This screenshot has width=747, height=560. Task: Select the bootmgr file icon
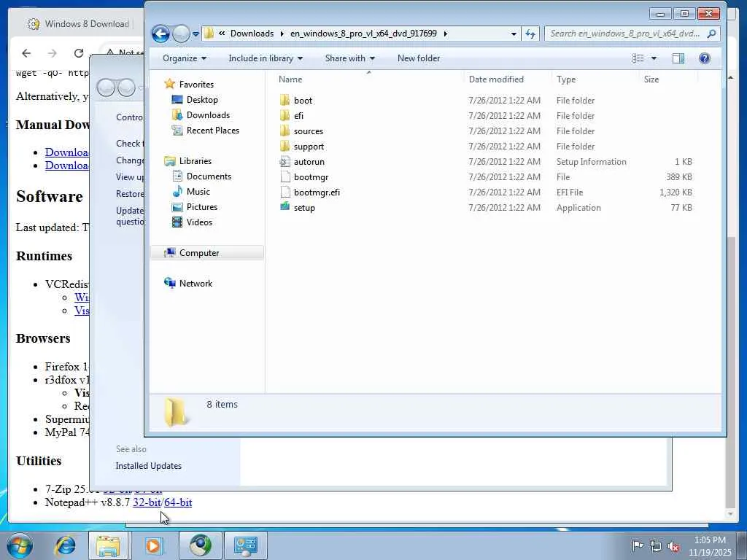[285, 176]
